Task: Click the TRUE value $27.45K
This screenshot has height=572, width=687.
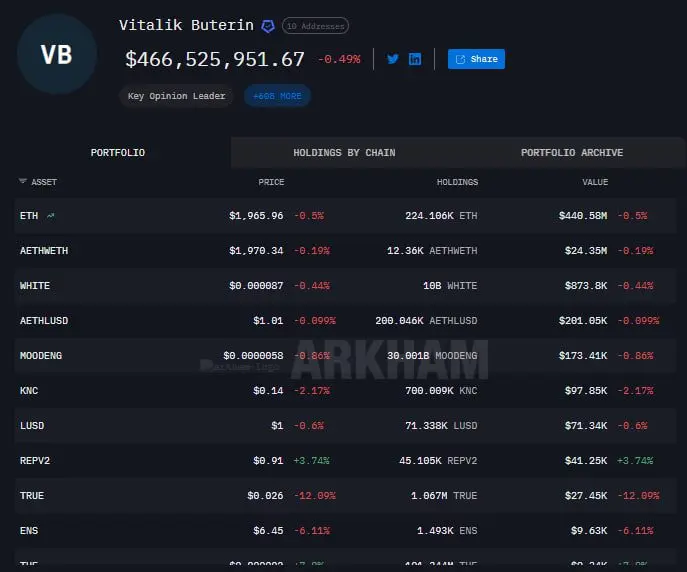Action: (586, 496)
